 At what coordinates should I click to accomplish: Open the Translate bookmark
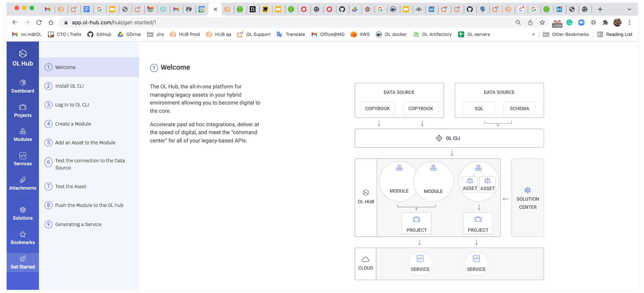(x=291, y=34)
